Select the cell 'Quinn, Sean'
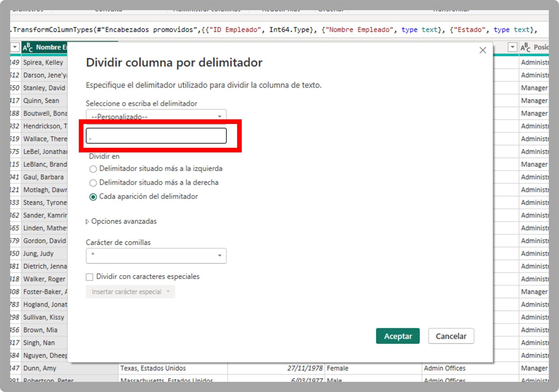Image resolution: width=559 pixels, height=392 pixels. (x=44, y=101)
